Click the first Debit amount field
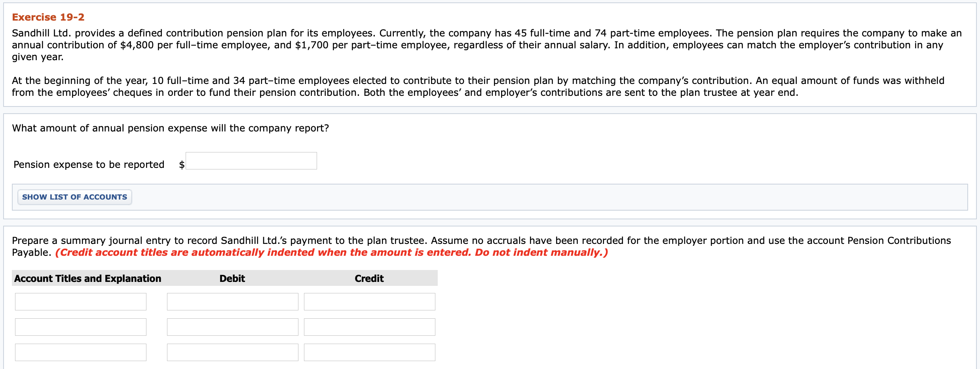 233,301
